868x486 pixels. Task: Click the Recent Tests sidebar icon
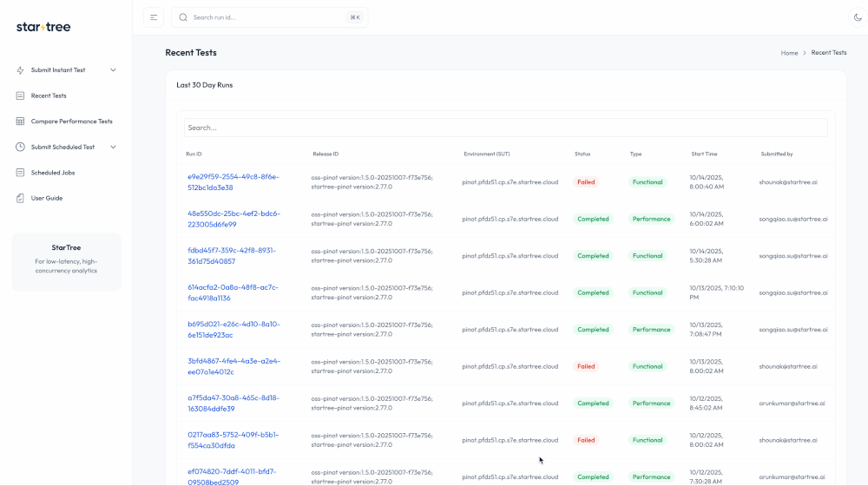tap(20, 95)
